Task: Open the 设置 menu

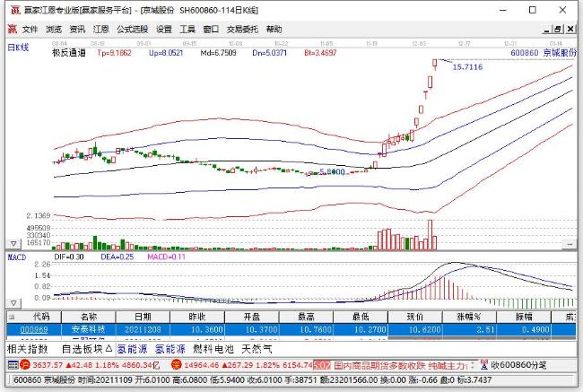Action: (164, 30)
